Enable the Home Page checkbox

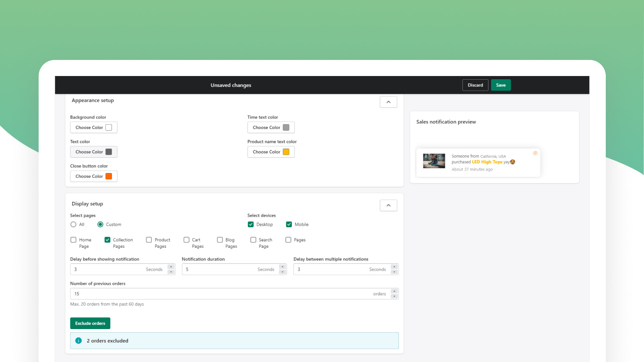(73, 240)
